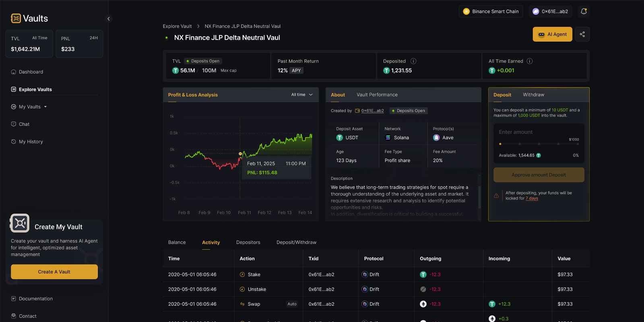
Task: Click the Approve amount Deposit button
Action: click(x=539, y=175)
